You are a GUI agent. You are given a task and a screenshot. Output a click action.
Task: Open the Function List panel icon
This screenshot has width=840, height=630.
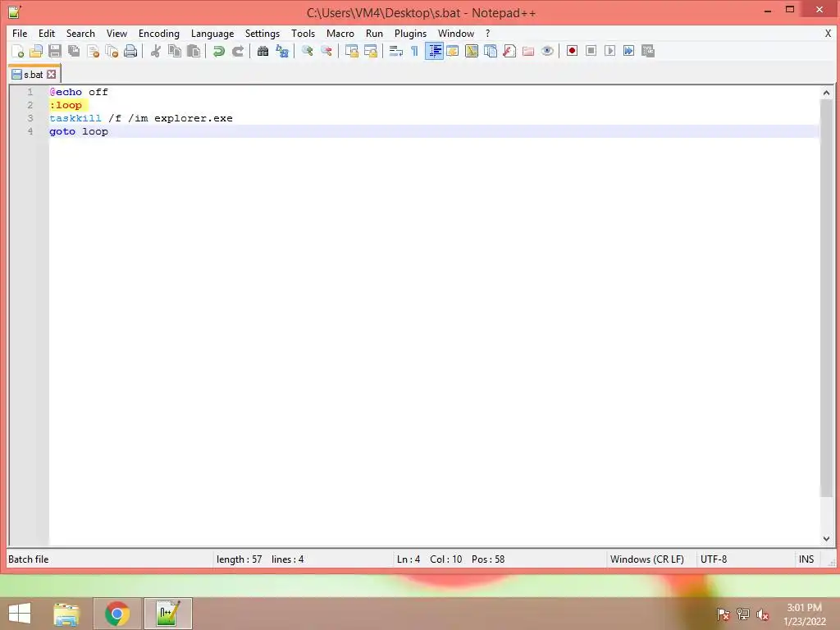point(509,51)
